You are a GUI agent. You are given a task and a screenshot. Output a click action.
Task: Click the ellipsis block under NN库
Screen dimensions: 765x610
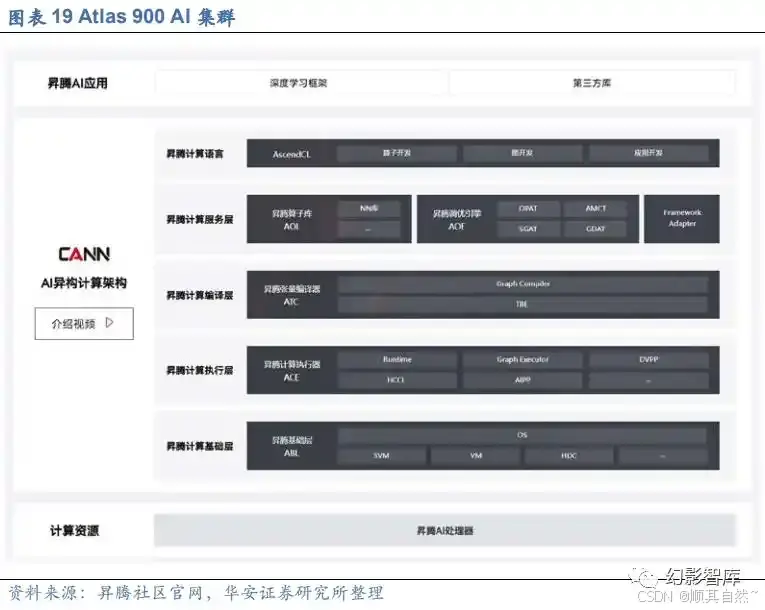point(369,229)
